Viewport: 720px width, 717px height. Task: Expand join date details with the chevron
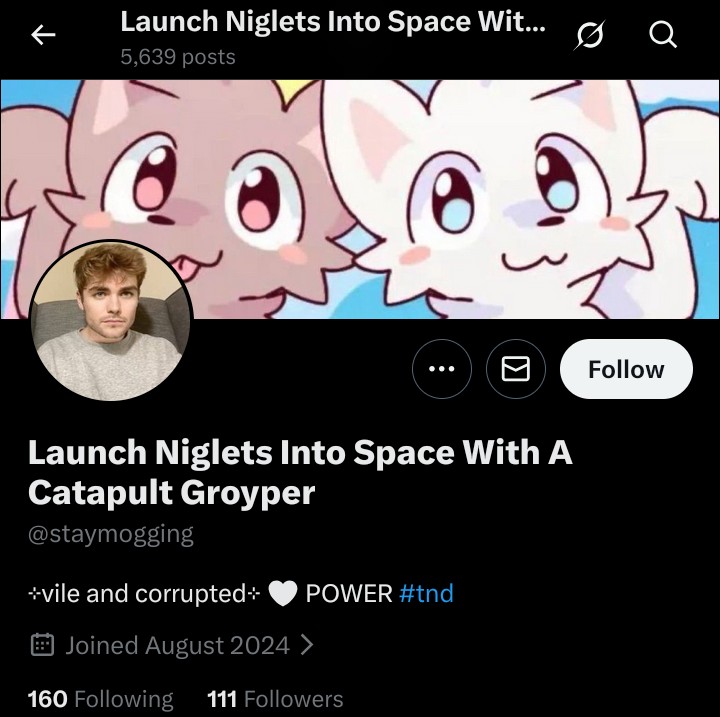point(307,645)
